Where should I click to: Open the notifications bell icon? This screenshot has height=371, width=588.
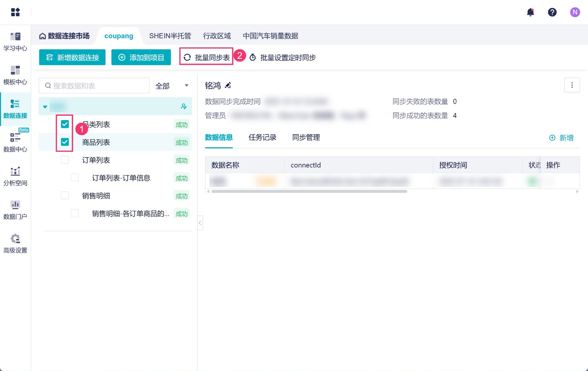click(x=530, y=12)
